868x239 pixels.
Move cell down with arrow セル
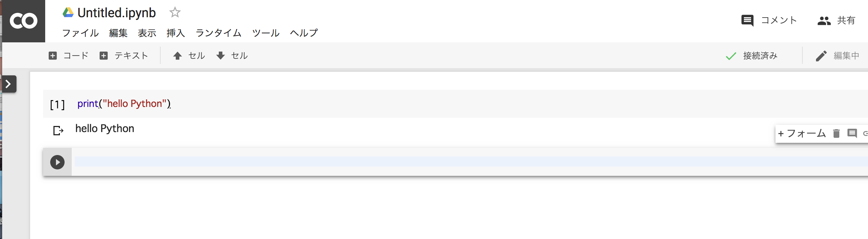point(232,56)
